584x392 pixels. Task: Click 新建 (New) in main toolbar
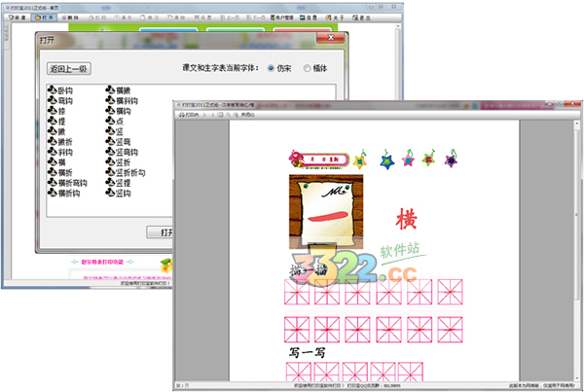pos(18,18)
